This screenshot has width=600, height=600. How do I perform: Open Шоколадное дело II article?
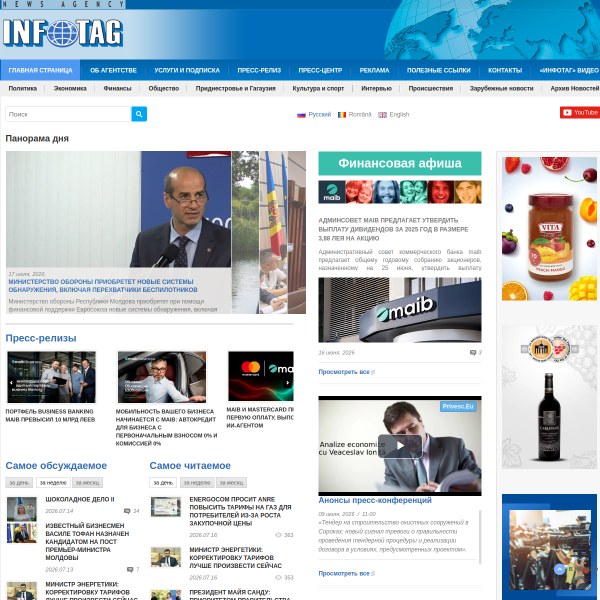(80, 499)
